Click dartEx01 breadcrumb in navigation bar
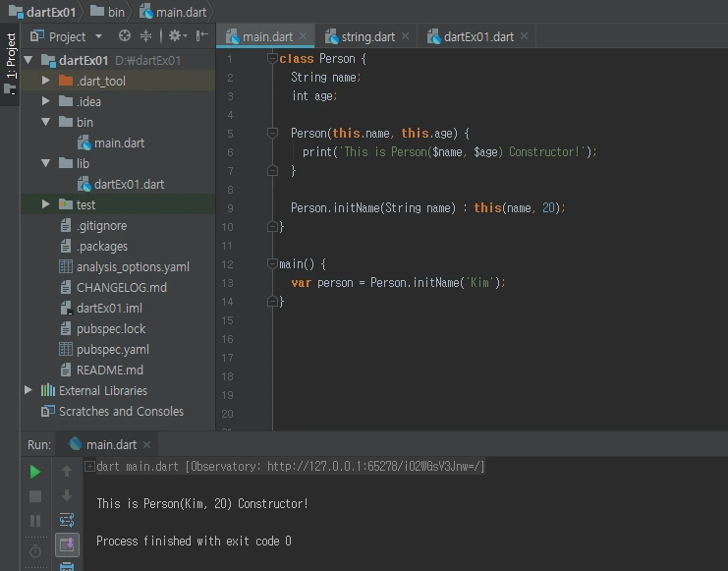 (x=42, y=12)
